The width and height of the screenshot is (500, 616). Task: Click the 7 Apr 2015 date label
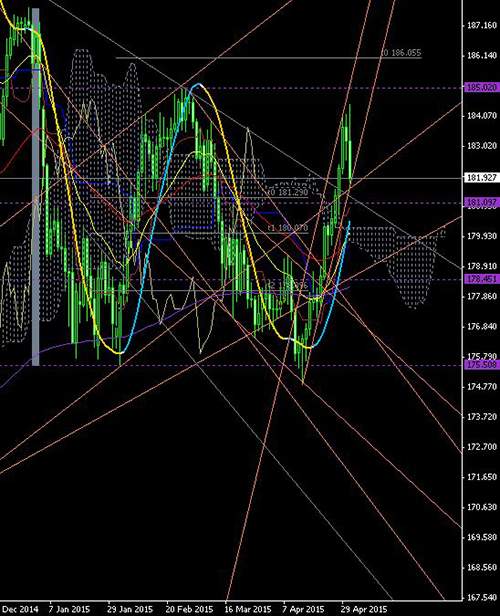coord(304,609)
